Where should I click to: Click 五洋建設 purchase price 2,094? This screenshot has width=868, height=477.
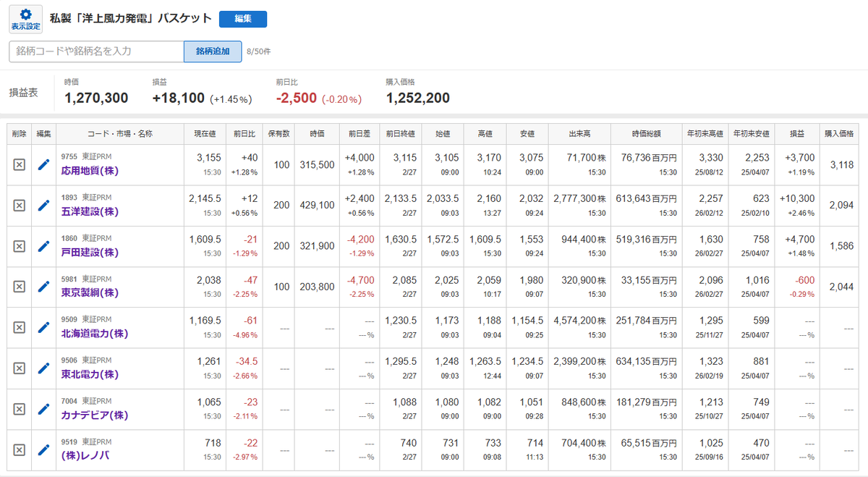point(842,206)
